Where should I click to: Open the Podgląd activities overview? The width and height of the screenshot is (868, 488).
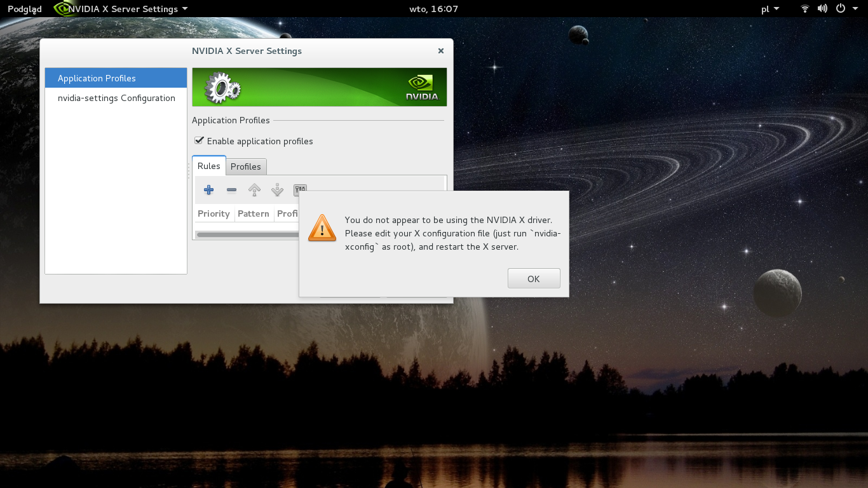pyautogui.click(x=24, y=9)
